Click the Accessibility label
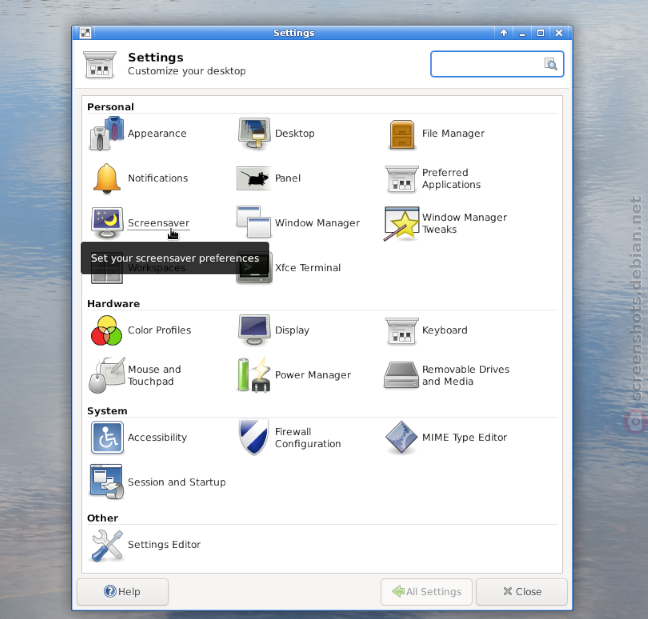648x619 pixels. tap(157, 437)
